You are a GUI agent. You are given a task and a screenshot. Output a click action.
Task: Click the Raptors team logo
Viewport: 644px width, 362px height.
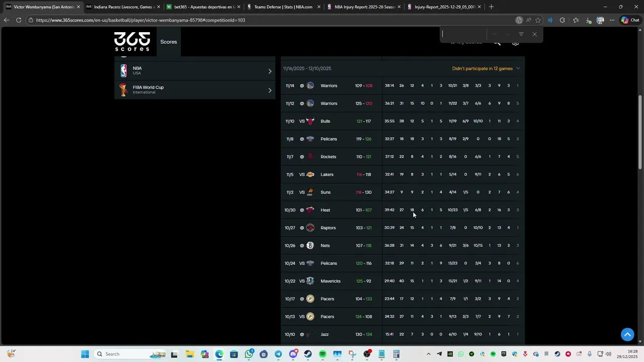pos(310,228)
